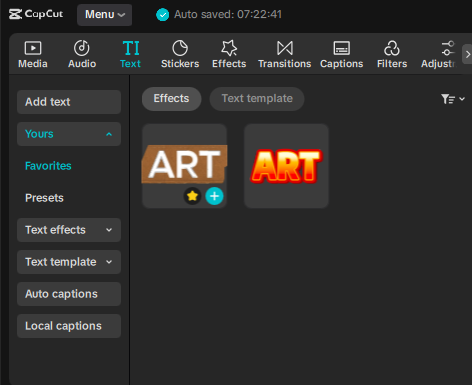Open Auto captions
Viewport: 472px width, 385px height.
pos(69,294)
